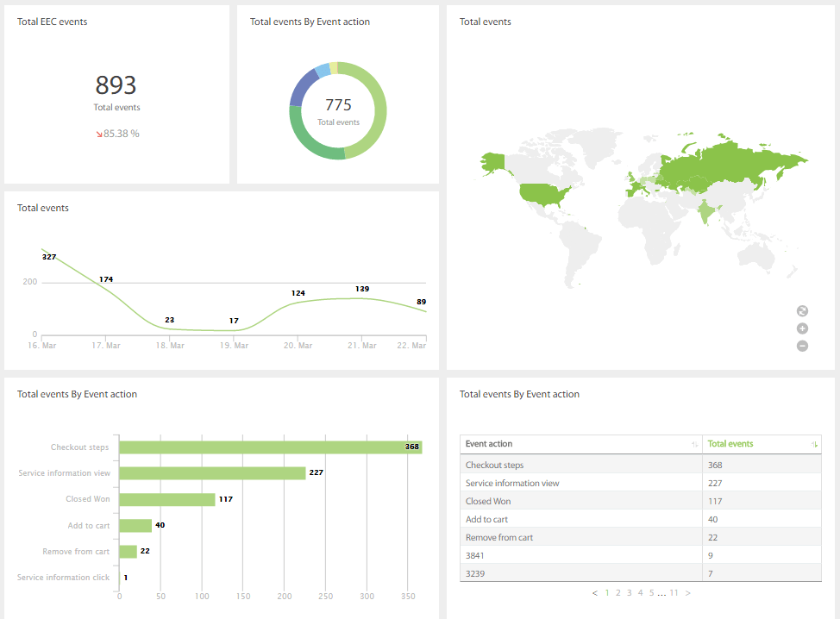Image resolution: width=840 pixels, height=619 pixels.
Task: Click the Total events column sort arrows
Action: tap(812, 445)
